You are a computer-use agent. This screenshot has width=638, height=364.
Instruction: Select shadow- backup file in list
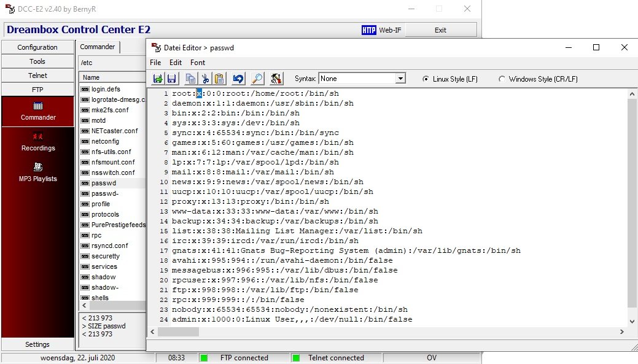click(105, 287)
